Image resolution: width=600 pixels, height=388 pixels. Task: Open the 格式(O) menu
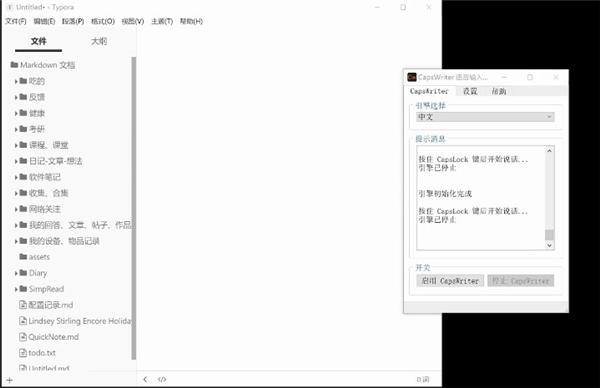click(x=103, y=21)
